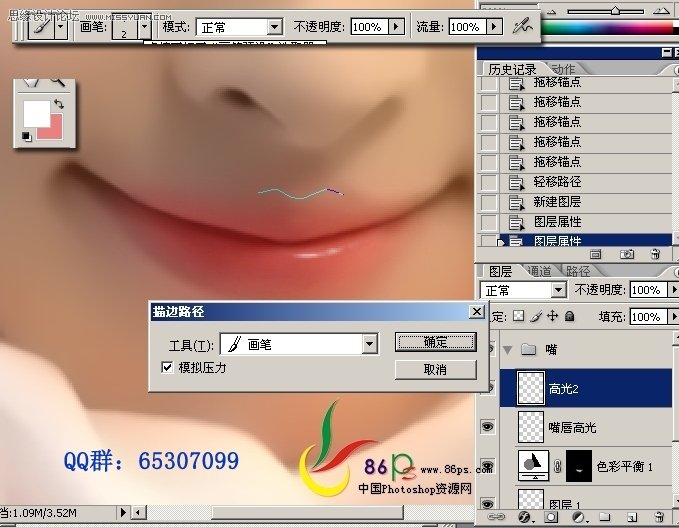Lock image pixels brush icon
679x528 pixels.
[x=536, y=316]
